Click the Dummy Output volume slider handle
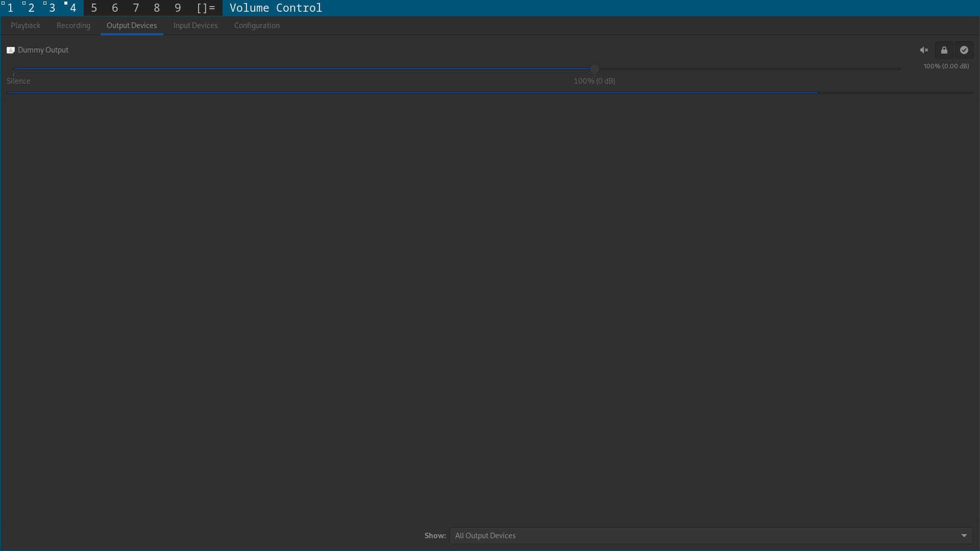980x551 pixels. click(x=595, y=69)
